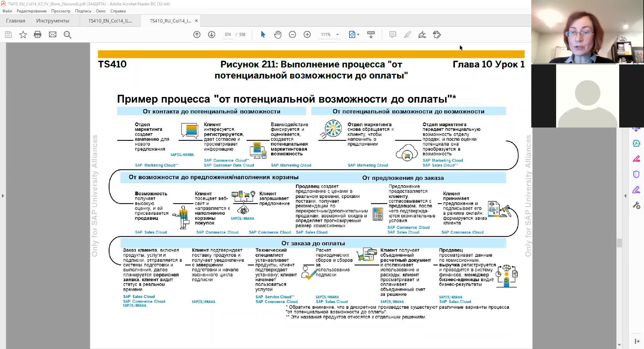Go to next page arrow

point(212,35)
